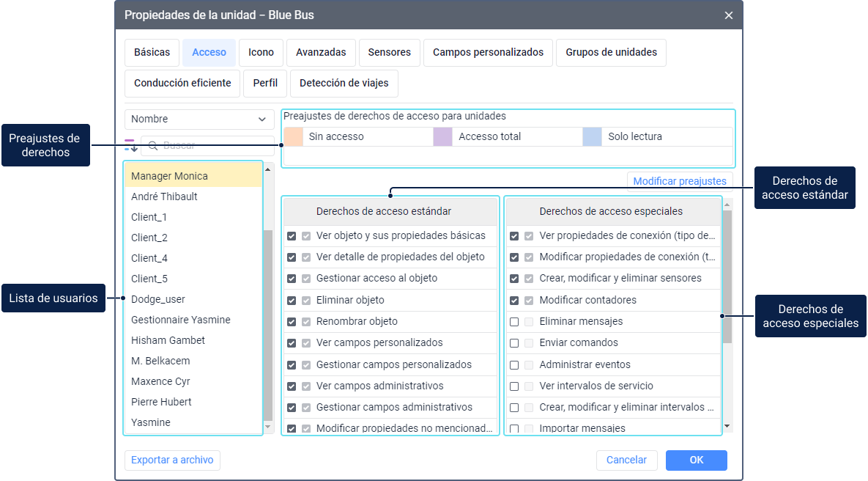Click user list scrollbar up arrow

[x=268, y=169]
